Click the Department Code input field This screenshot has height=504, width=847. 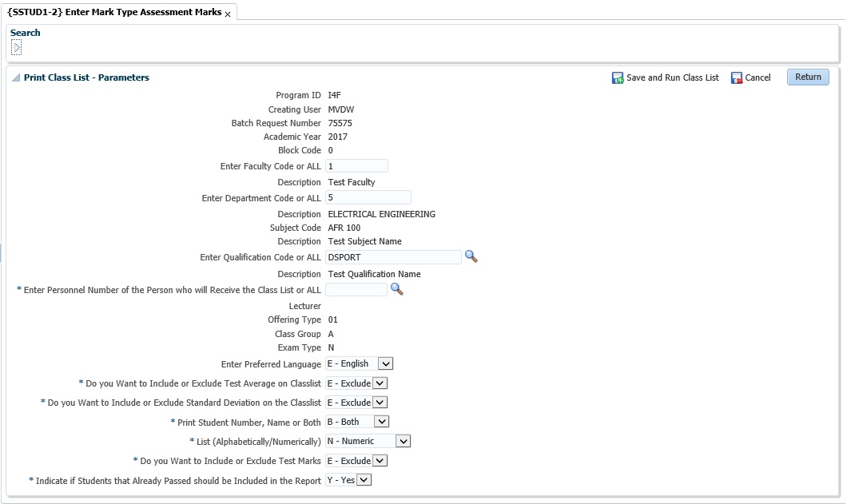[368, 197]
